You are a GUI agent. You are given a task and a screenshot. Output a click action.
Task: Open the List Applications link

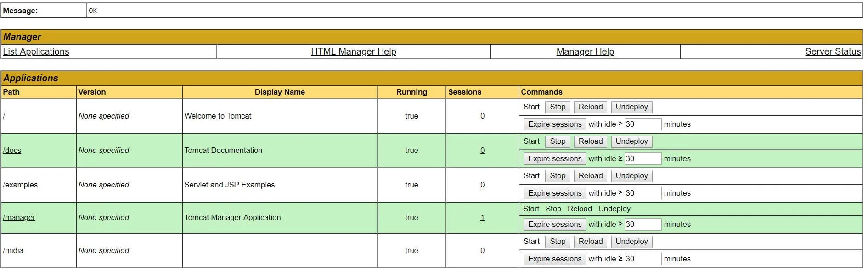36,51
